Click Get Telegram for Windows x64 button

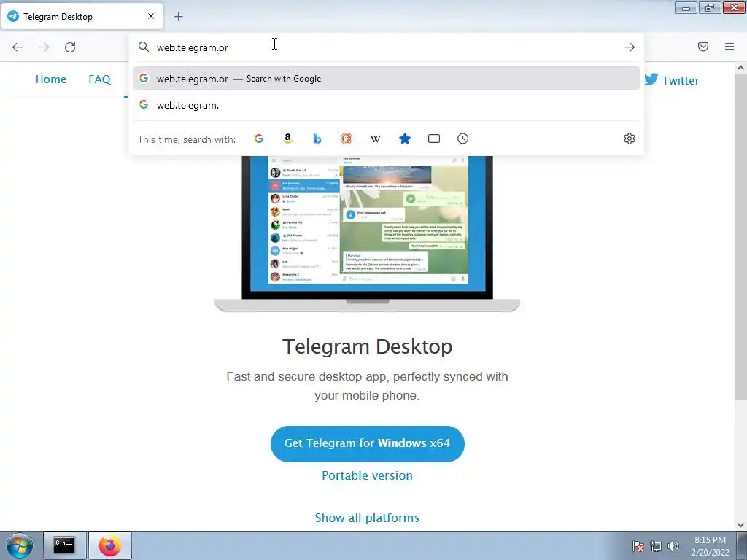pyautogui.click(x=368, y=443)
